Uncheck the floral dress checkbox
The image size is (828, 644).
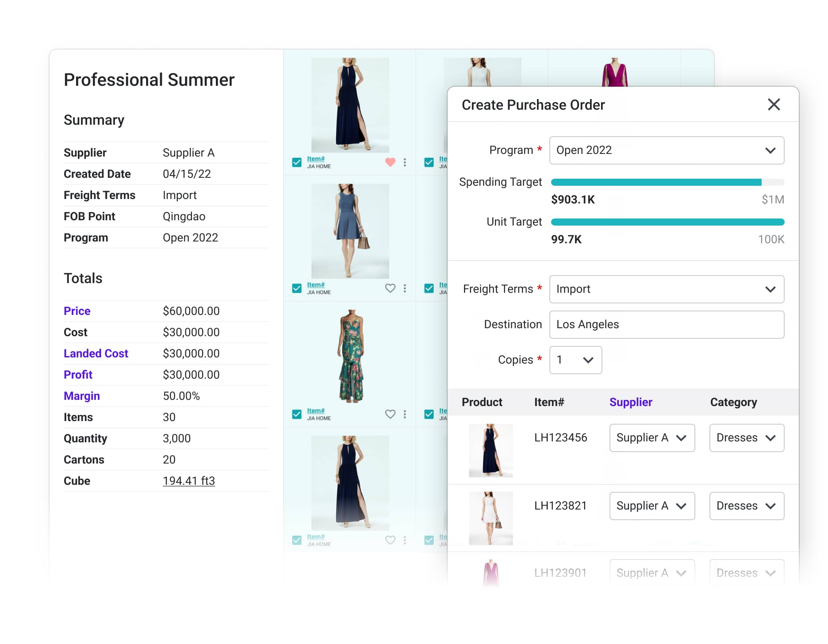click(x=297, y=414)
